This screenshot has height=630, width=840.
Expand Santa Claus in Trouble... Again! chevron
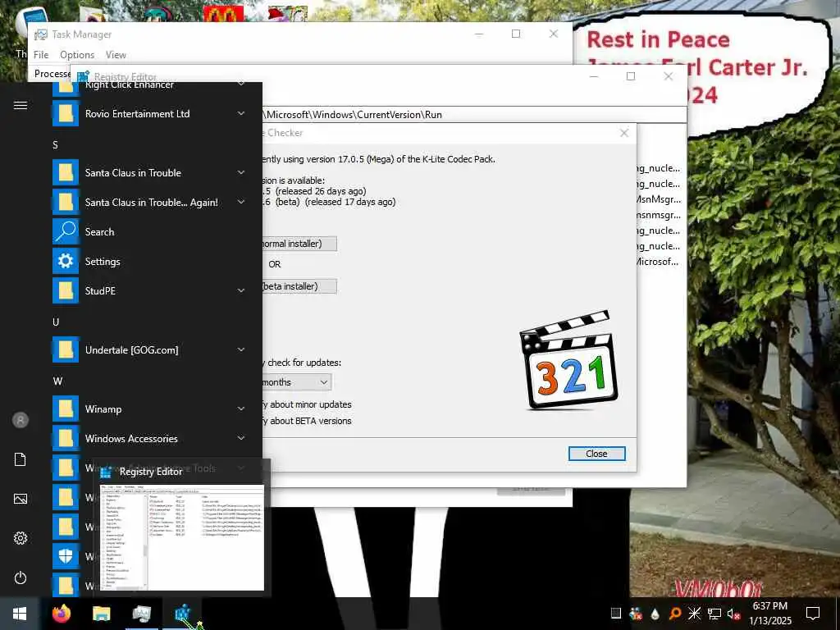click(x=241, y=202)
